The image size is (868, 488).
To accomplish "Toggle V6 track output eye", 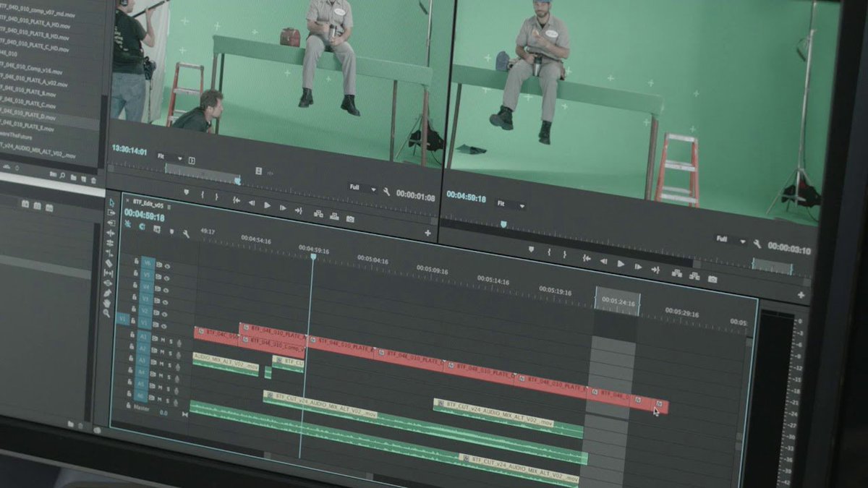I will click(x=167, y=266).
